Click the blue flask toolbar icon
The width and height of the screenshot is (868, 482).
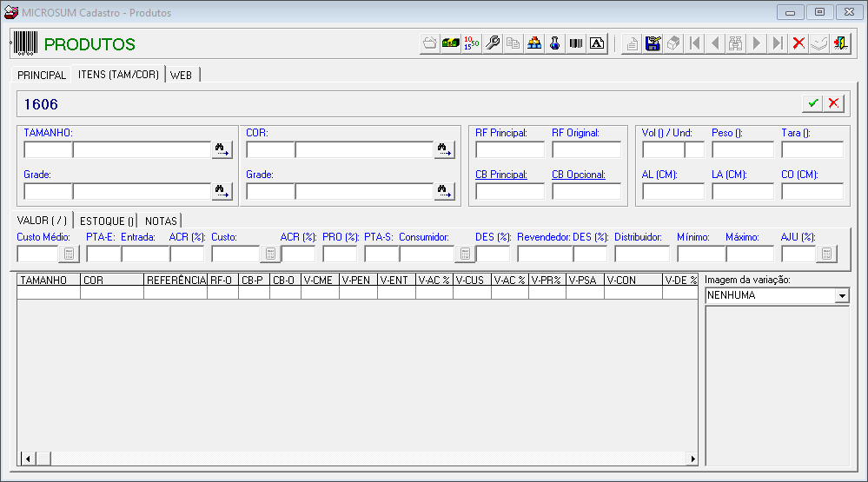(554, 43)
